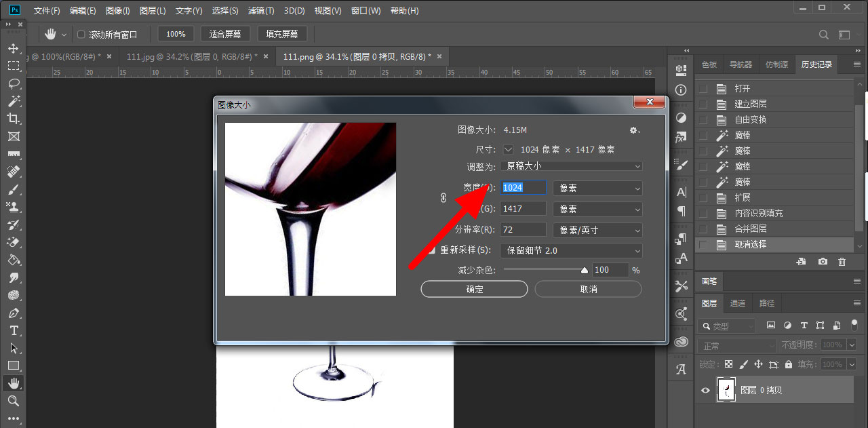Open the 滤镜(T) menu
Viewport: 868px width, 428px height.
pyautogui.click(x=261, y=11)
